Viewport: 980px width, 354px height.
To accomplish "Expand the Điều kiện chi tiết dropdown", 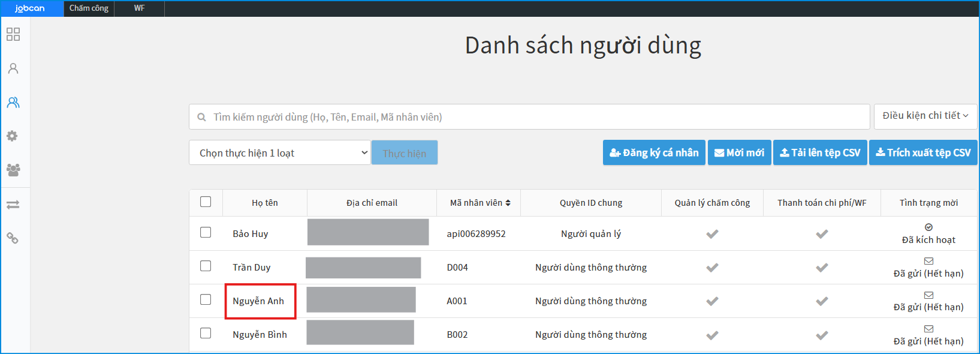I will point(925,116).
